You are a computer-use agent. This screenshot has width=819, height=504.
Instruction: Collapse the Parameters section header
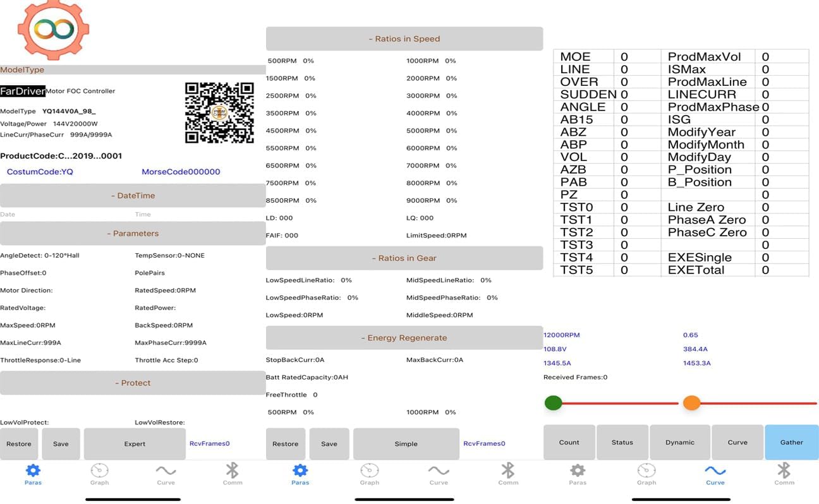133,234
